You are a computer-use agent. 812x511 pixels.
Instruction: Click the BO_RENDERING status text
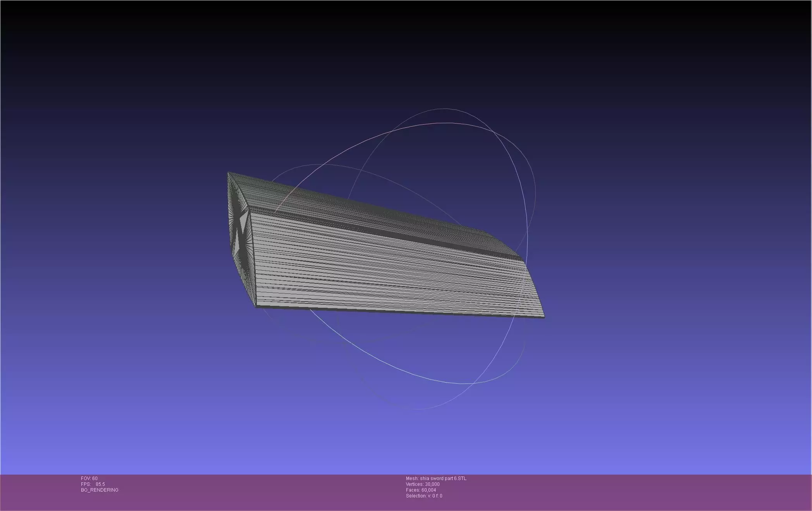(x=100, y=490)
